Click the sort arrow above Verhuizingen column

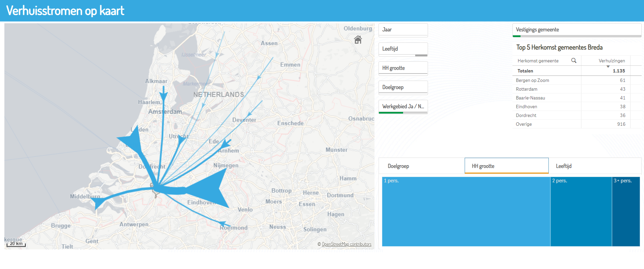(608, 66)
